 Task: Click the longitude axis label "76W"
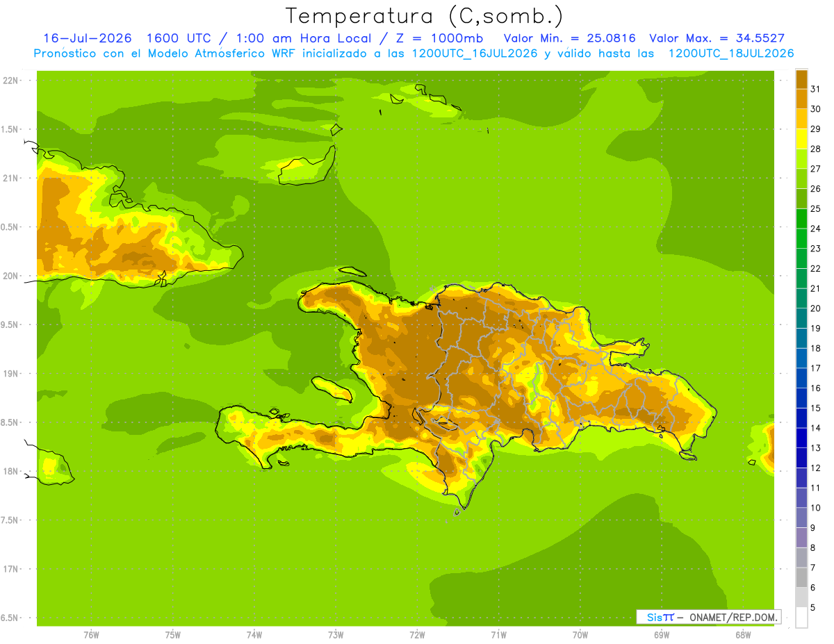coord(91,635)
